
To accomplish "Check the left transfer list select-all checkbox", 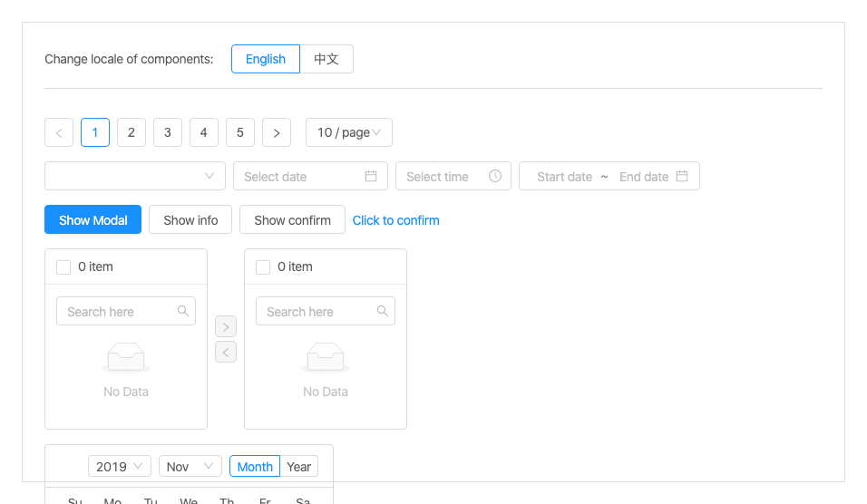I will 63,267.
